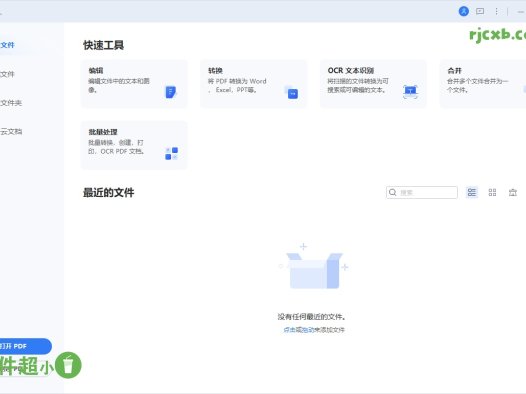The height and width of the screenshot is (394, 526).
Task: Click the search field in recent files
Action: (422, 192)
